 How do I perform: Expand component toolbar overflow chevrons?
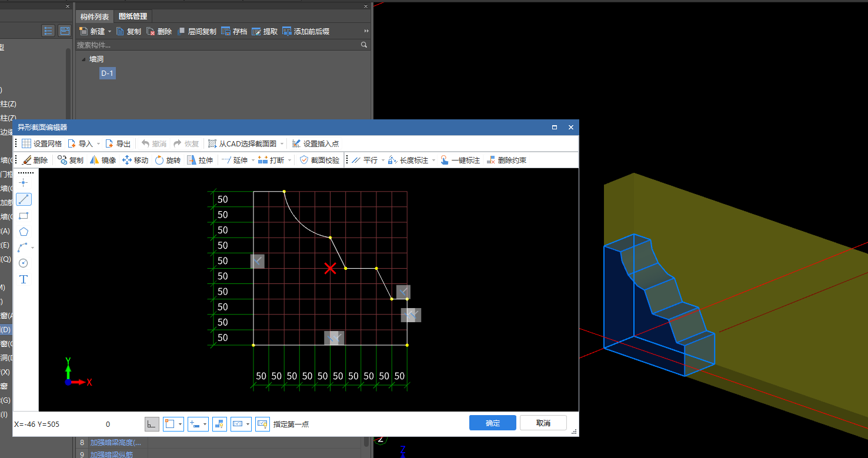tap(367, 31)
